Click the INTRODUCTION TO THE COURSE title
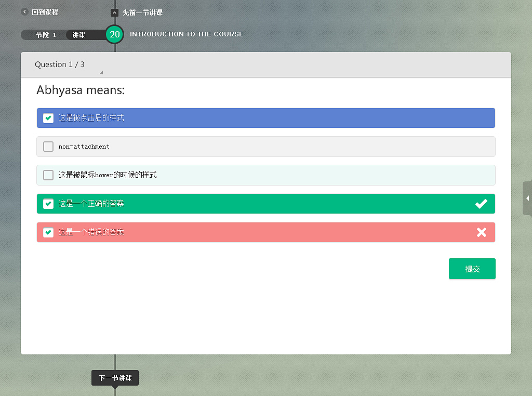Image resolution: width=532 pixels, height=396 pixels. (x=187, y=34)
